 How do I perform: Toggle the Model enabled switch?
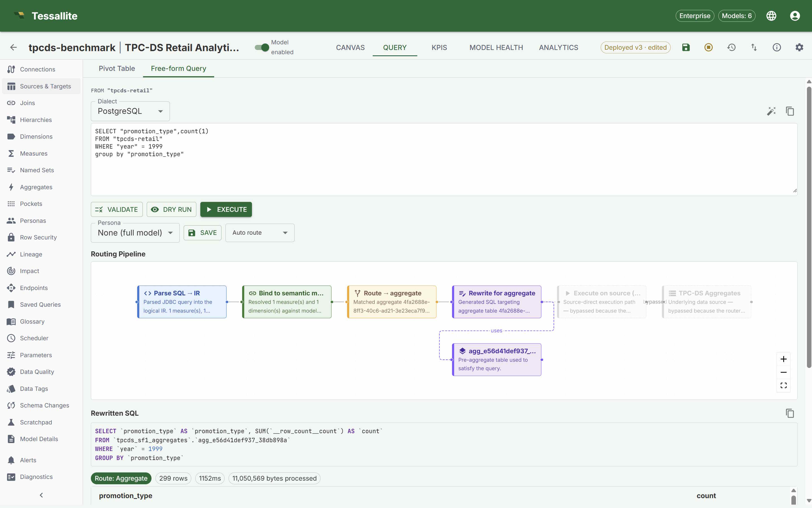pos(262,47)
